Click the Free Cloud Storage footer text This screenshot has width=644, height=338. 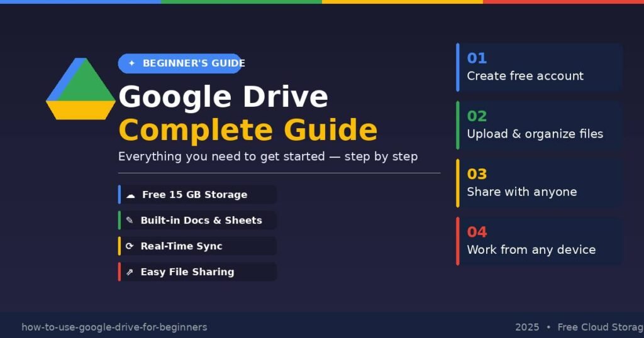(x=601, y=327)
